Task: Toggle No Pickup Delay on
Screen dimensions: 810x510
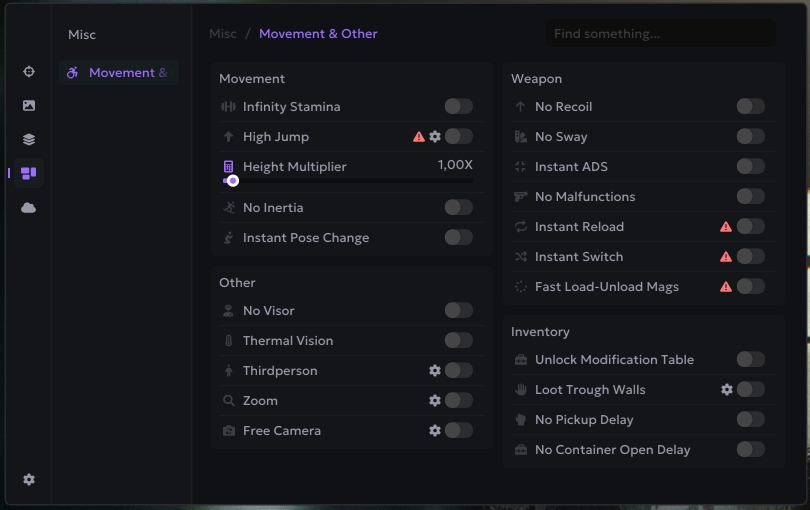Action: (750, 419)
